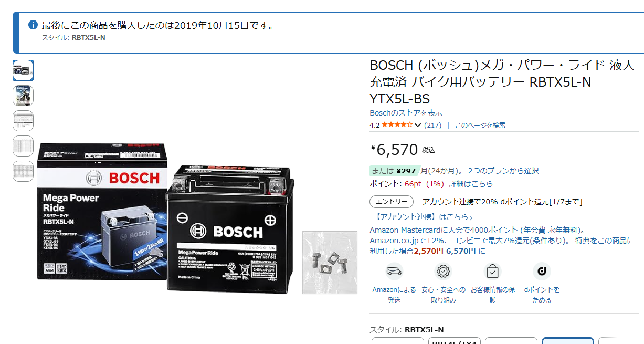Open the 217 reviews count link
The image size is (644, 344).
click(432, 125)
